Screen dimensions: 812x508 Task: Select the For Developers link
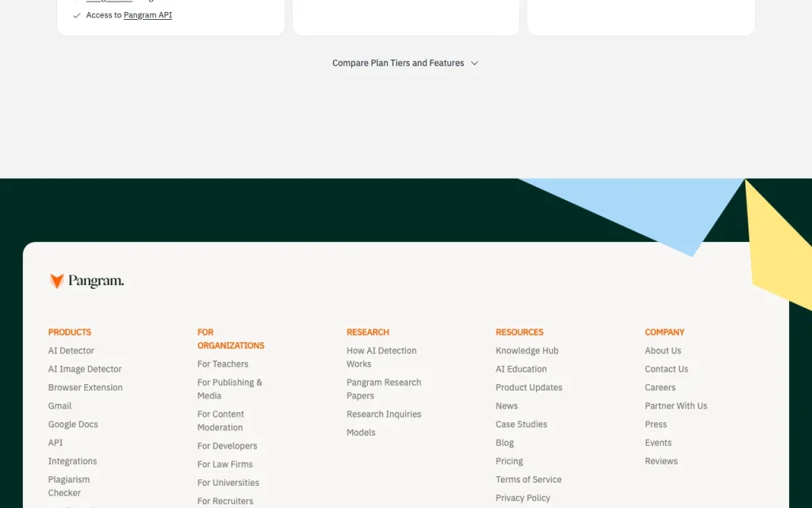[x=228, y=446]
